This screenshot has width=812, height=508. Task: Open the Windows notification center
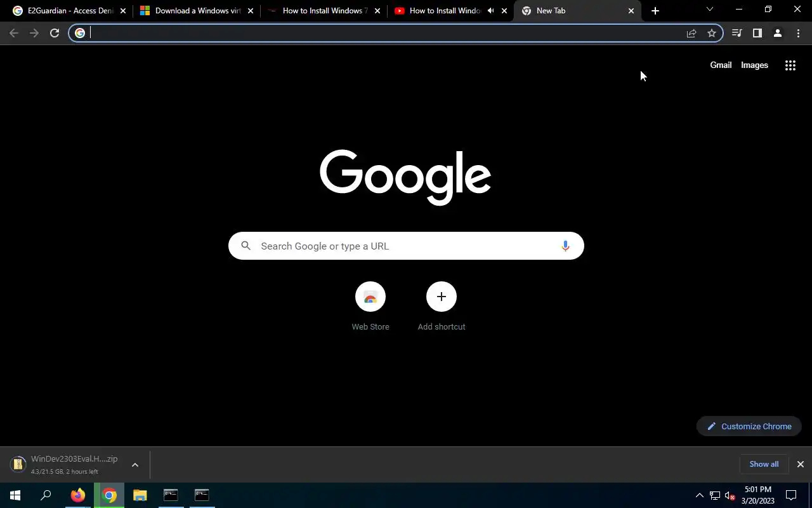(x=791, y=495)
